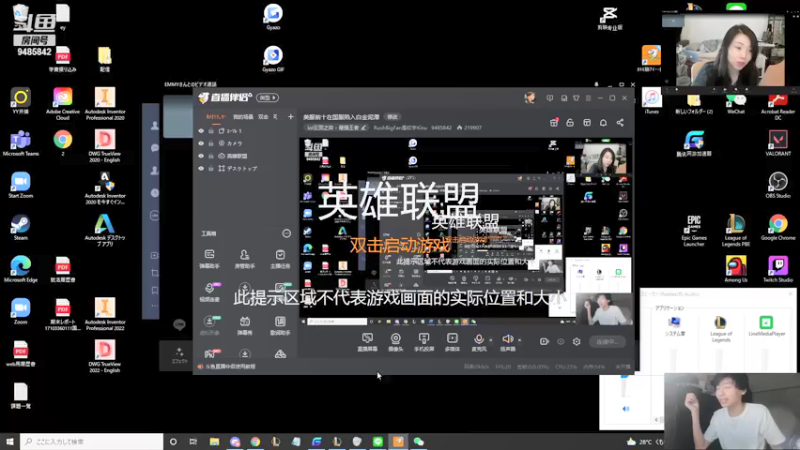This screenshot has width=800, height=450.
Task: Open the Steam desktop shortcut
Action: [x=20, y=227]
